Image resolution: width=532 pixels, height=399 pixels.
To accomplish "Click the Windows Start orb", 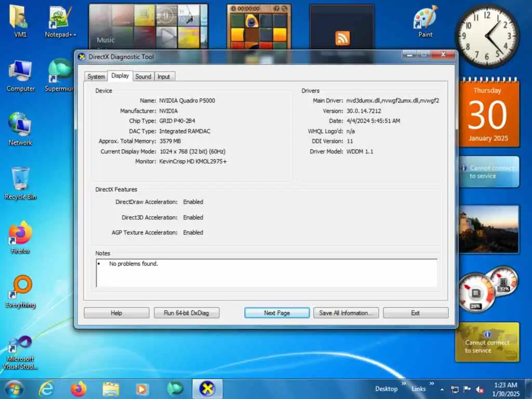I will [14, 389].
